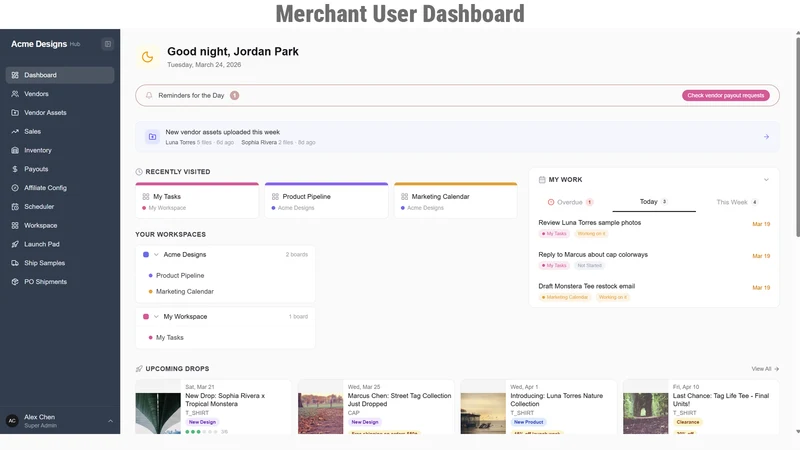Click the Ship Samples truck icon
Screen dimensions: 800x450
[x=15, y=263]
